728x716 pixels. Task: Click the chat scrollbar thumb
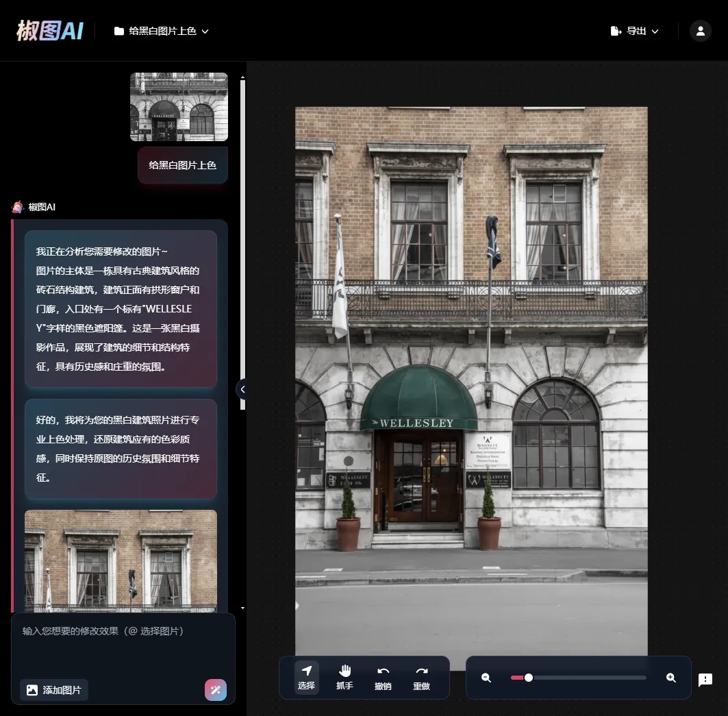[242, 245]
